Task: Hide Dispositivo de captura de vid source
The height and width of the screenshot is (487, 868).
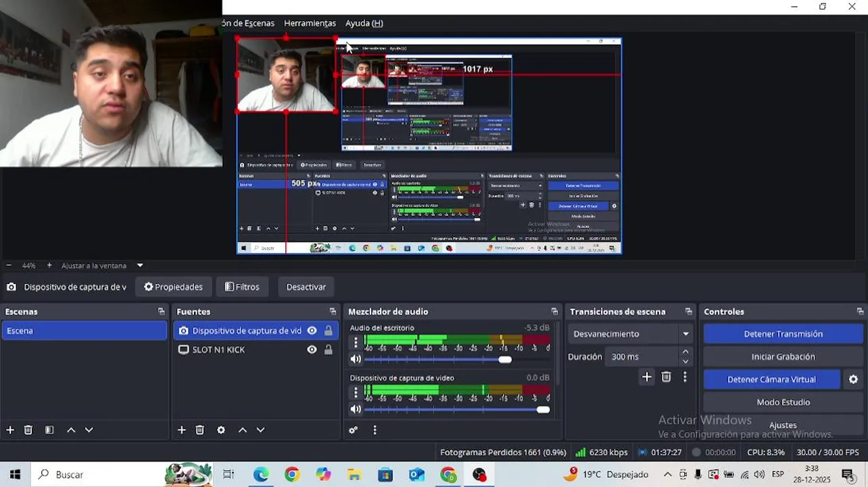Action: click(x=312, y=331)
